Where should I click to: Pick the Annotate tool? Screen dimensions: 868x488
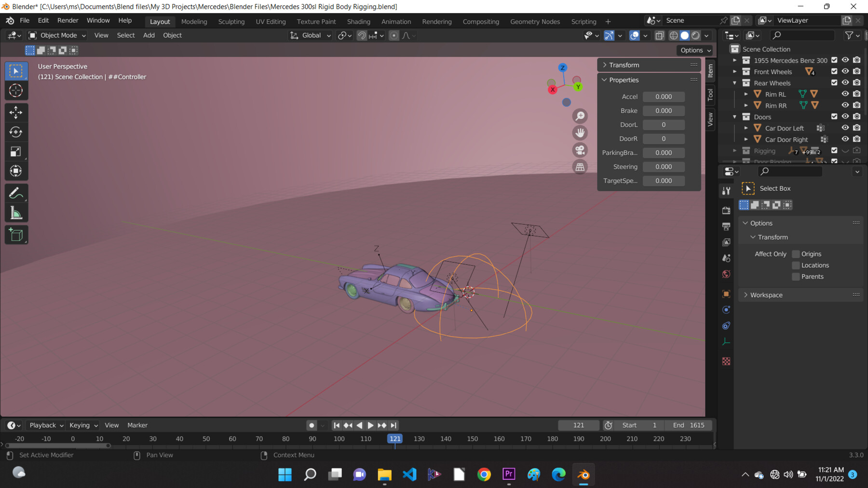pyautogui.click(x=16, y=193)
